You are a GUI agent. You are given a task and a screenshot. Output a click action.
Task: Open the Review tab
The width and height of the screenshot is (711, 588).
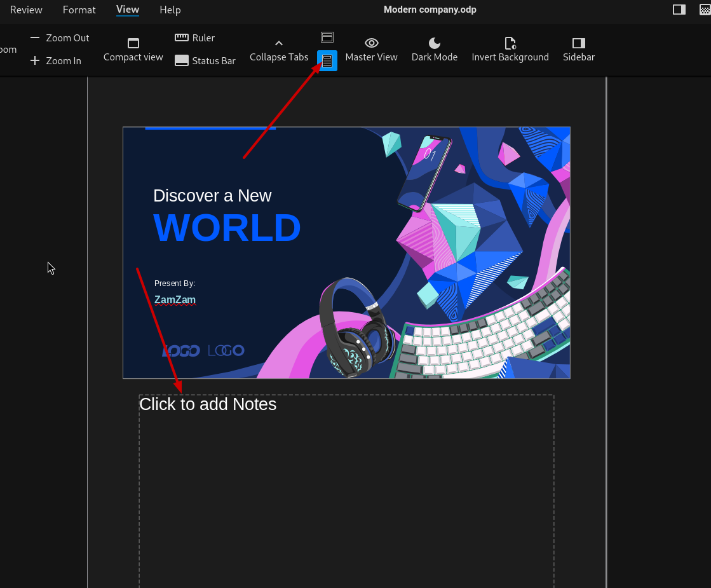tap(26, 10)
